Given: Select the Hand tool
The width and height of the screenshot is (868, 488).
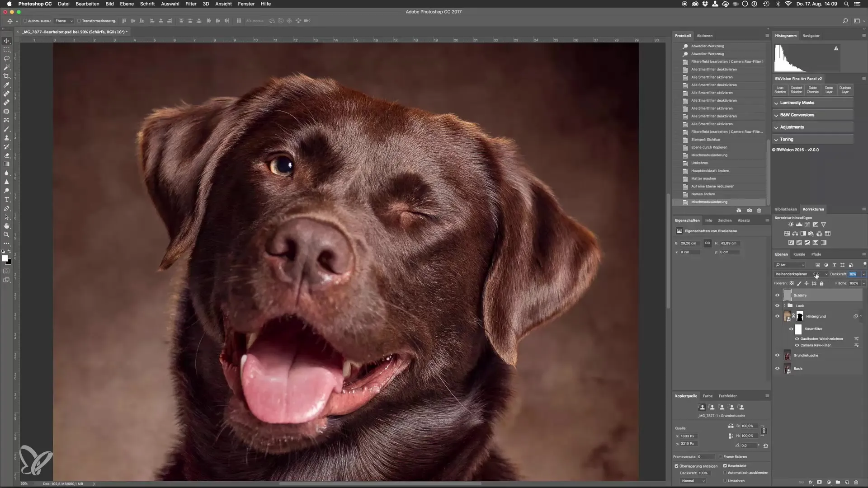Looking at the screenshot, I should tap(6, 226).
